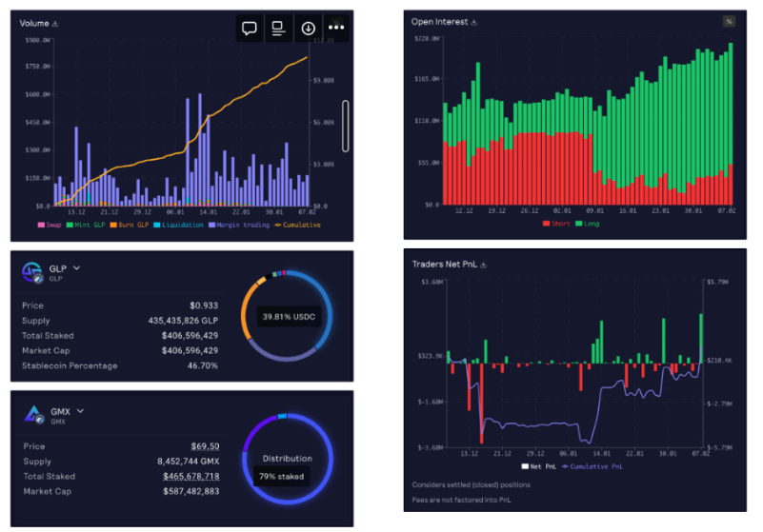The image size is (763, 532).
Task: Toggle Mint GLP series in legend
Action: (86, 225)
